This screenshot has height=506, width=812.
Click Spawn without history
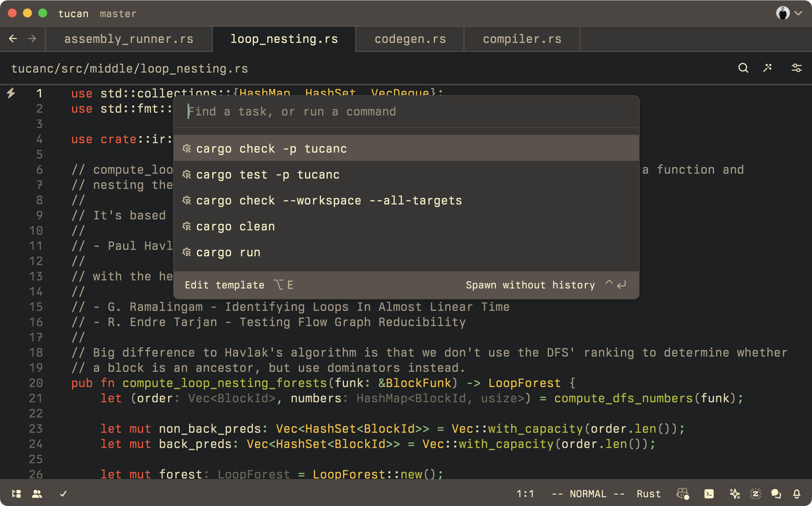click(x=530, y=285)
